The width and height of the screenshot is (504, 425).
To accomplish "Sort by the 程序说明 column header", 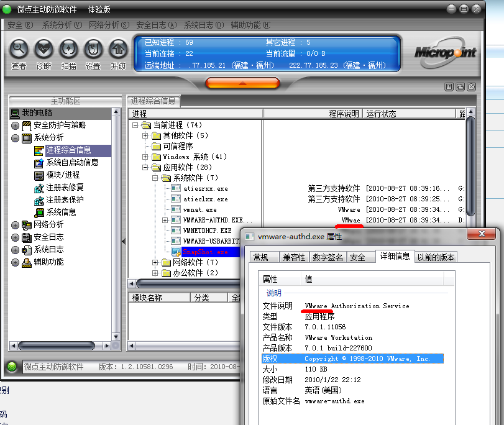I will click(313, 114).
